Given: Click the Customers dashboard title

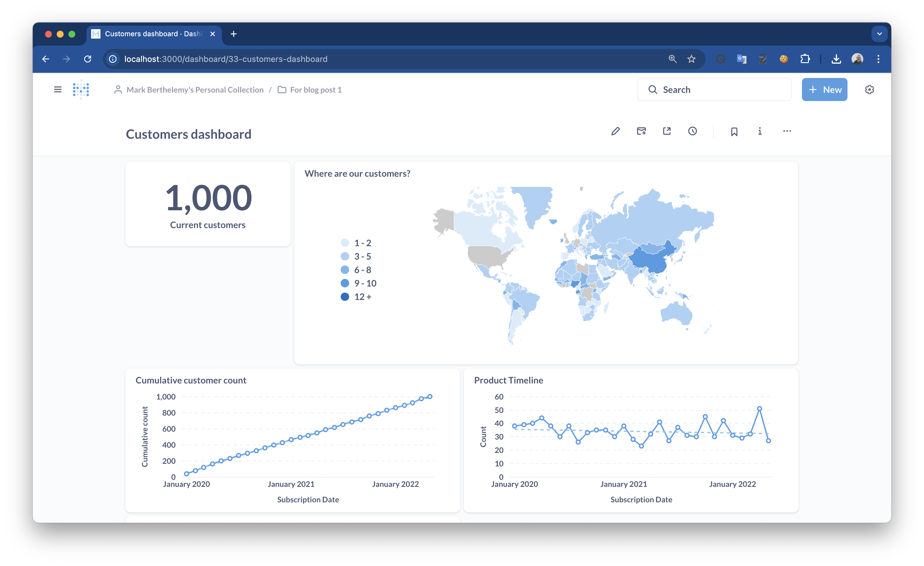Looking at the screenshot, I should [x=189, y=134].
